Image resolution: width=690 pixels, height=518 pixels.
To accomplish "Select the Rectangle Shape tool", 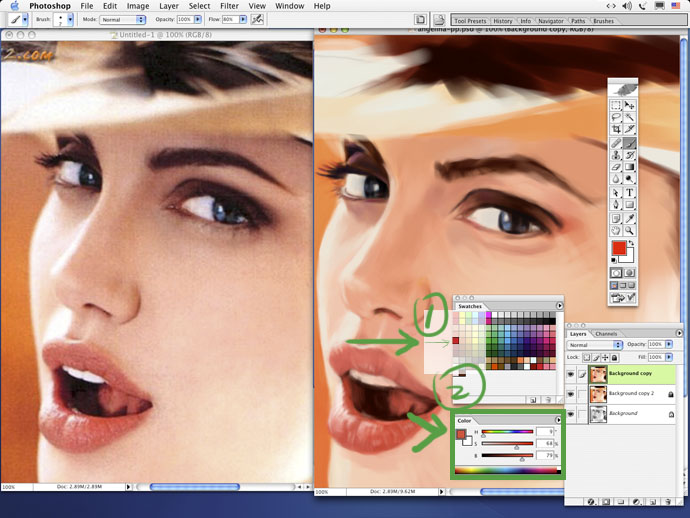I will click(x=630, y=205).
